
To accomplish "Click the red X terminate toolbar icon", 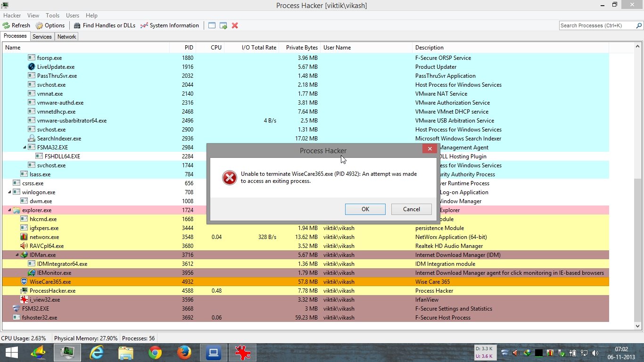I will tap(235, 25).
